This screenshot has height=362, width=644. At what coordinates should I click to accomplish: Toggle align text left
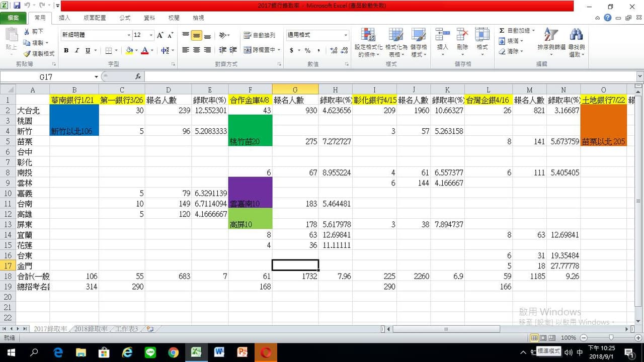tap(186, 50)
